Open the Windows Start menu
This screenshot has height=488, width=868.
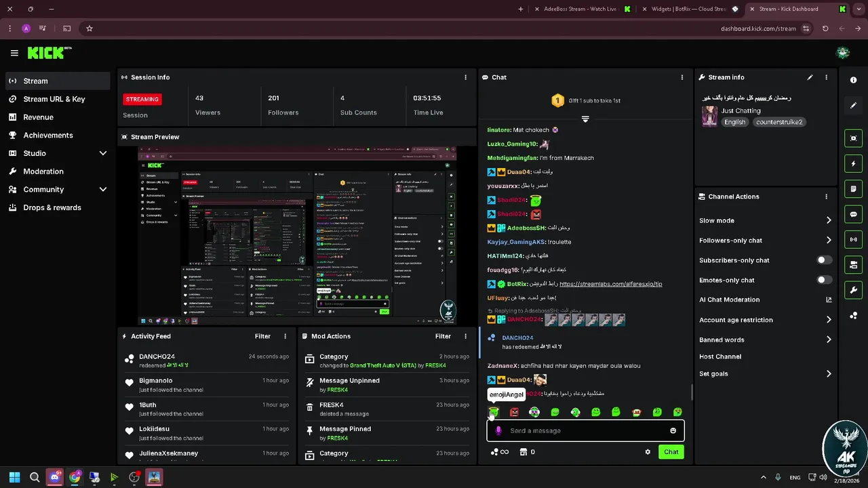[14, 477]
